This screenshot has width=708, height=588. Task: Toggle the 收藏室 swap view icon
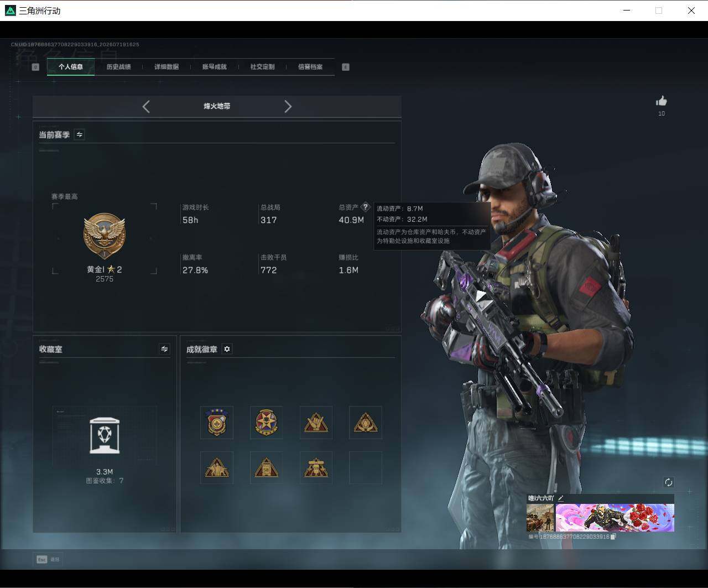pyautogui.click(x=164, y=349)
